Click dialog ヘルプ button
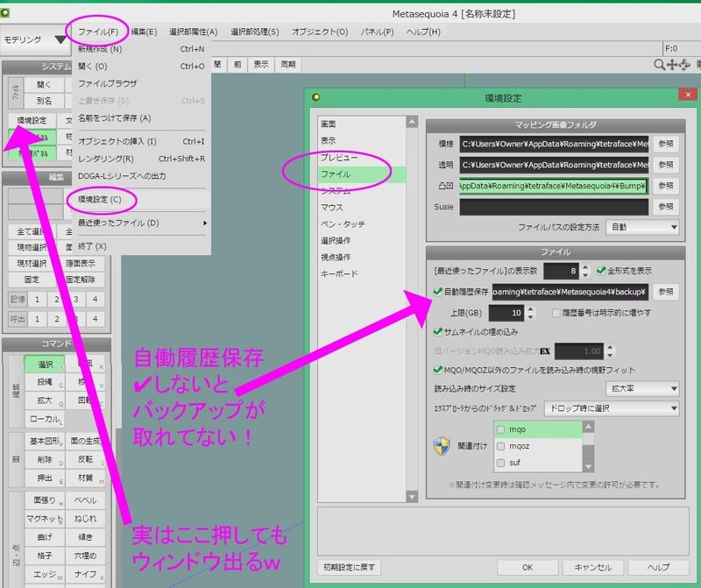Viewport: 701px width, 588px height. [x=659, y=568]
